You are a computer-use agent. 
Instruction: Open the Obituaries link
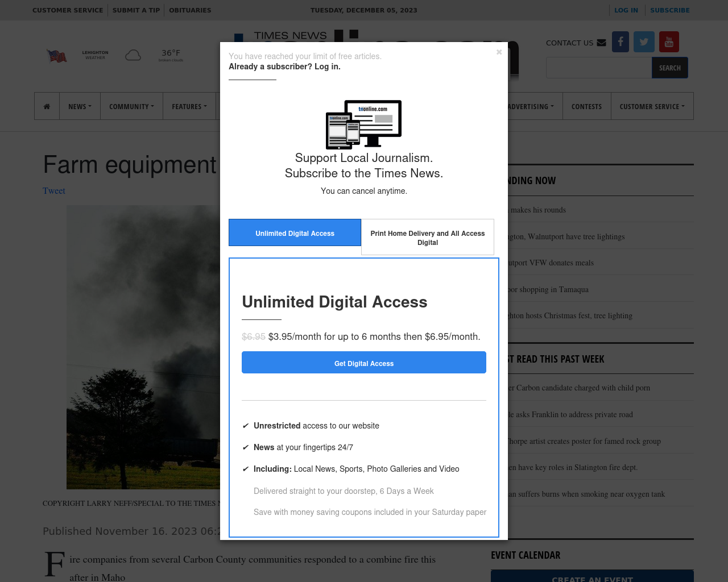pos(190,10)
